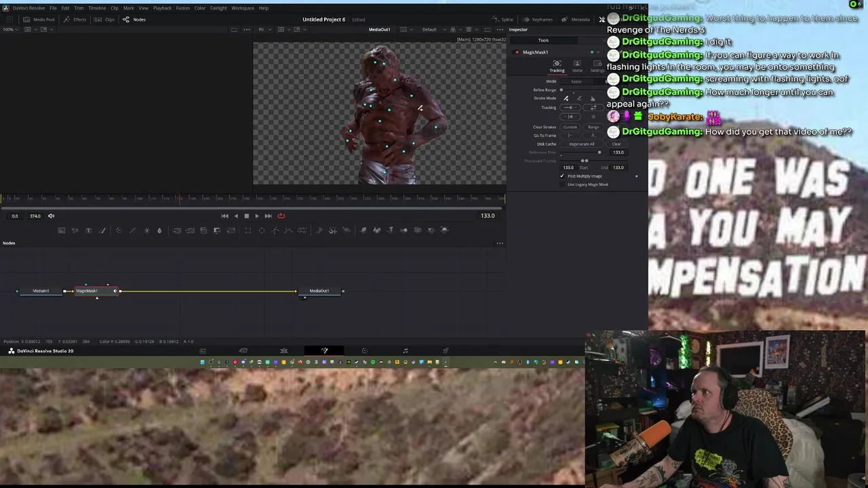Clear the disk cache
This screenshot has height=488, width=868.
[x=616, y=144]
